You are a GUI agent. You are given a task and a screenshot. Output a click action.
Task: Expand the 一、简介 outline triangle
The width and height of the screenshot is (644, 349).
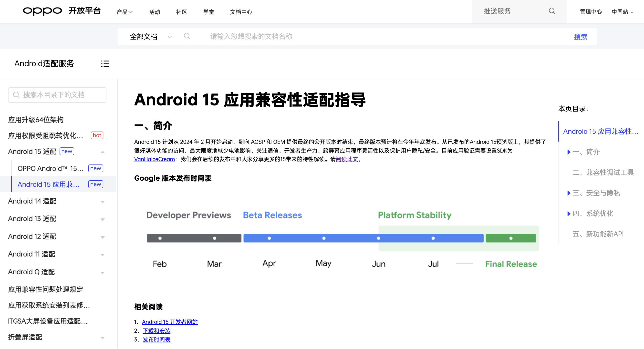point(569,152)
